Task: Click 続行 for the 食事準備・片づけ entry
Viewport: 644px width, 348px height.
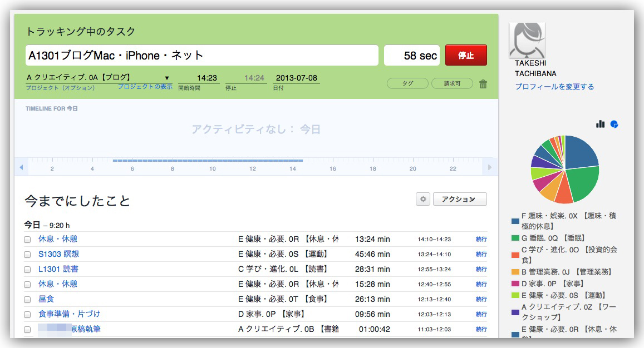Action: pyautogui.click(x=481, y=314)
